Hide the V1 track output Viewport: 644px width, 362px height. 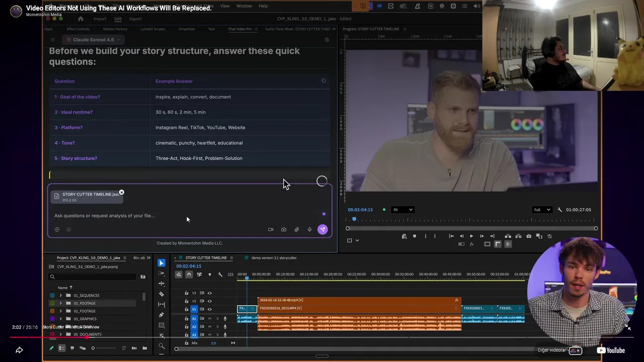[210, 309]
